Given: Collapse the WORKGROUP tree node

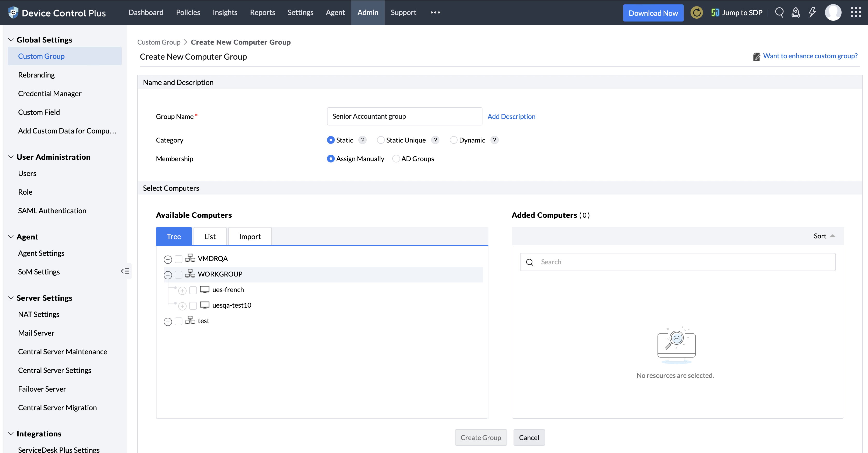Looking at the screenshot, I should [x=168, y=275].
